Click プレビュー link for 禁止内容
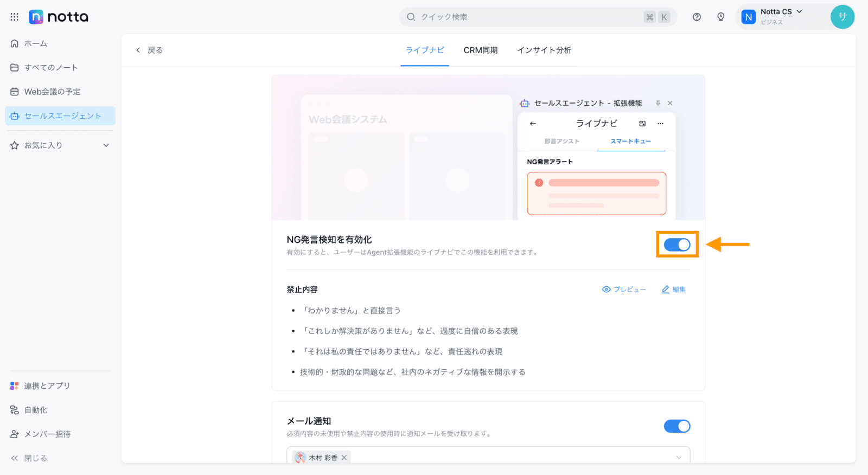Screen dimensions: 868x475 click(x=624, y=290)
